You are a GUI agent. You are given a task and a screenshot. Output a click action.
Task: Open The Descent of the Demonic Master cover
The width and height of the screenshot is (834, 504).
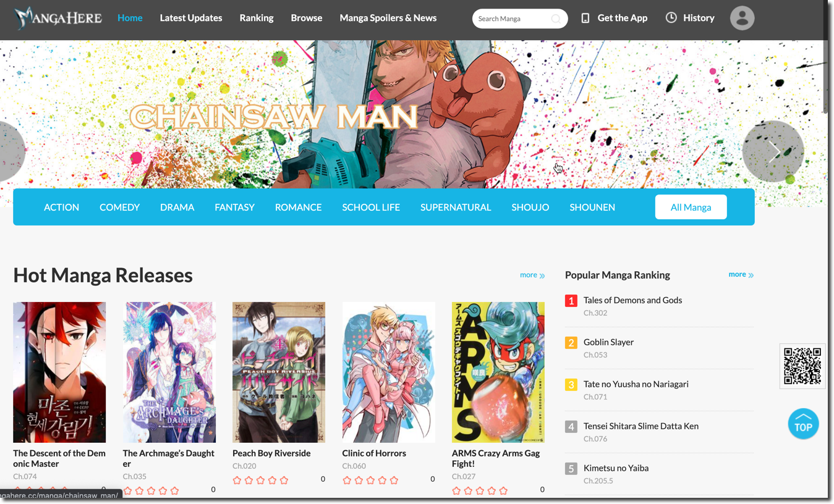click(x=59, y=372)
